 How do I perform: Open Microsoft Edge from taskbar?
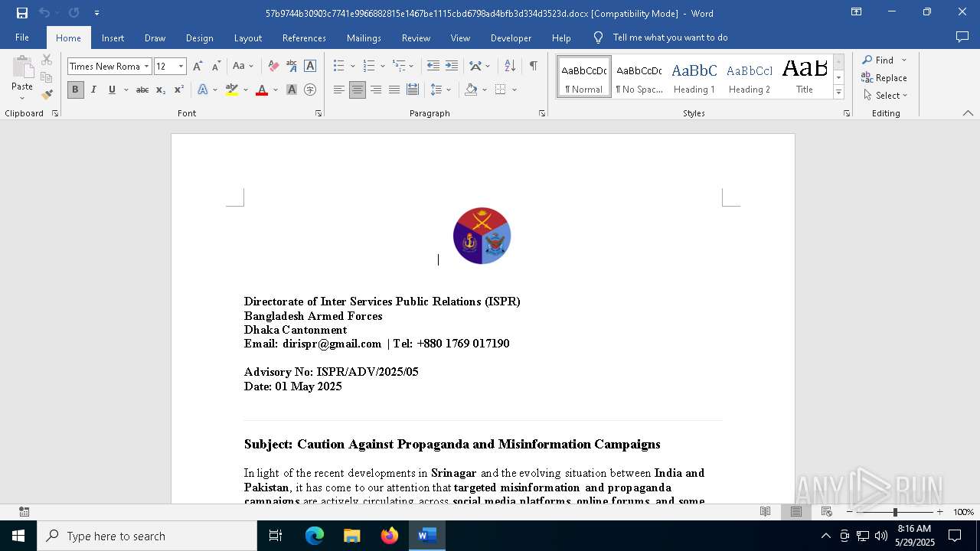click(x=315, y=536)
